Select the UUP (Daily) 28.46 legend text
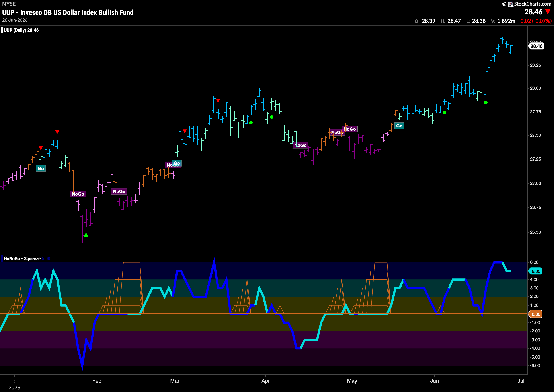Image resolution: width=554 pixels, height=392 pixels. (x=21, y=30)
